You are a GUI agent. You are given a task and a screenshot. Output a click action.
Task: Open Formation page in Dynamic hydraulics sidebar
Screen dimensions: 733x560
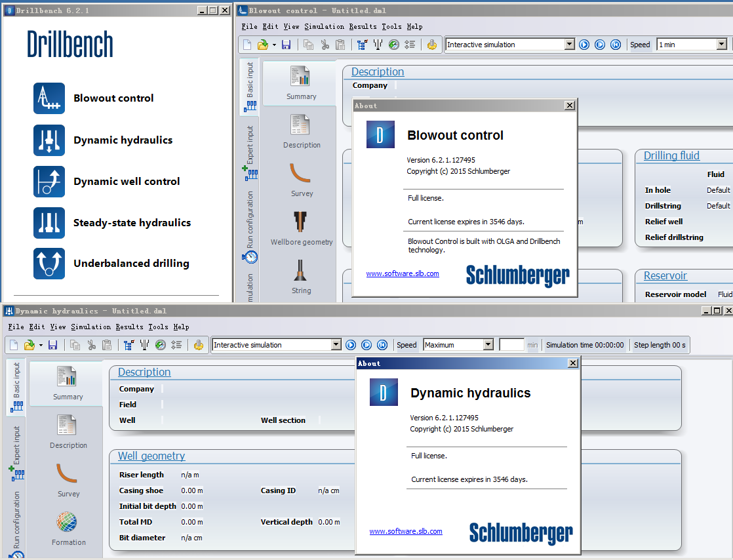(x=68, y=529)
